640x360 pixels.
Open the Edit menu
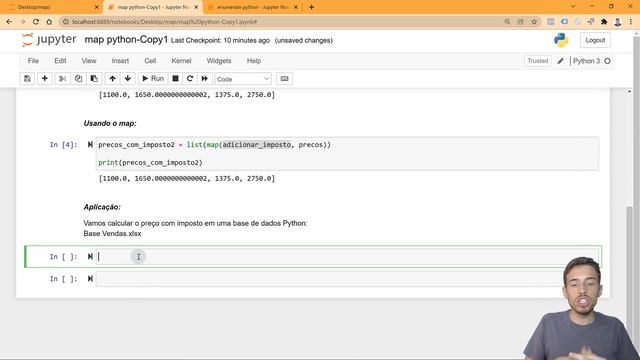pyautogui.click(x=60, y=61)
